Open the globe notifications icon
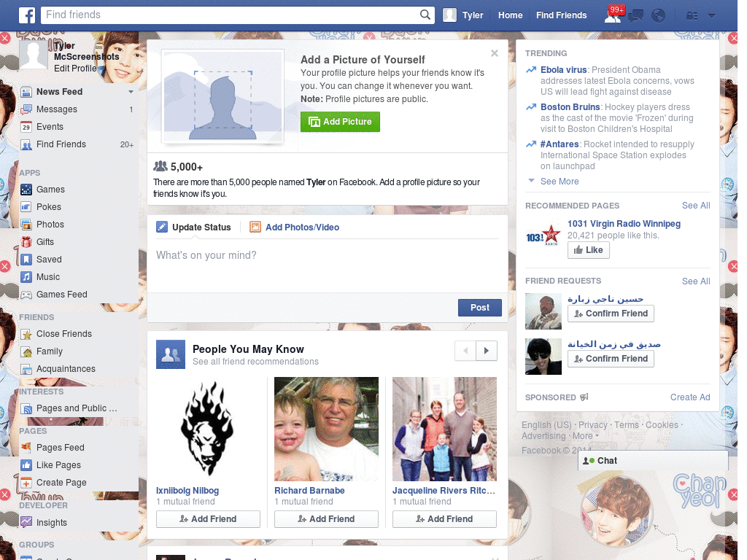 (x=659, y=16)
